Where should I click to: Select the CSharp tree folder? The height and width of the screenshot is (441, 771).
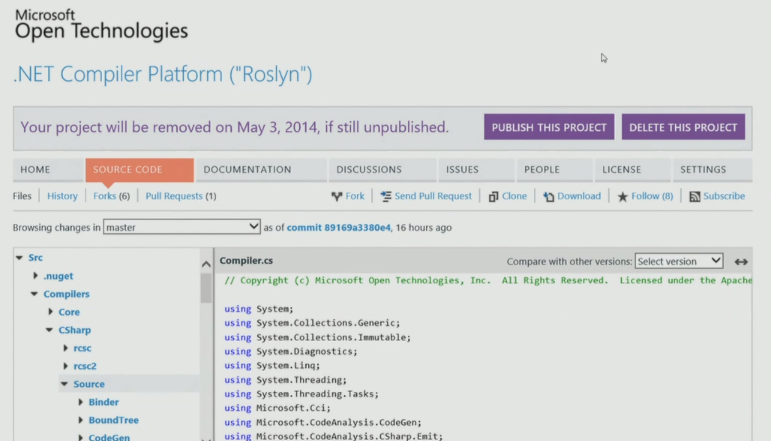coord(75,330)
